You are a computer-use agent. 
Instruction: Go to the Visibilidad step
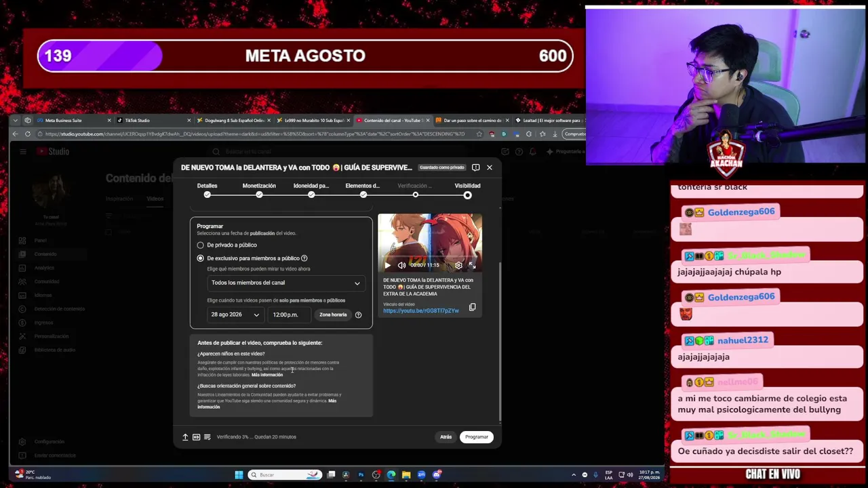[x=467, y=190]
